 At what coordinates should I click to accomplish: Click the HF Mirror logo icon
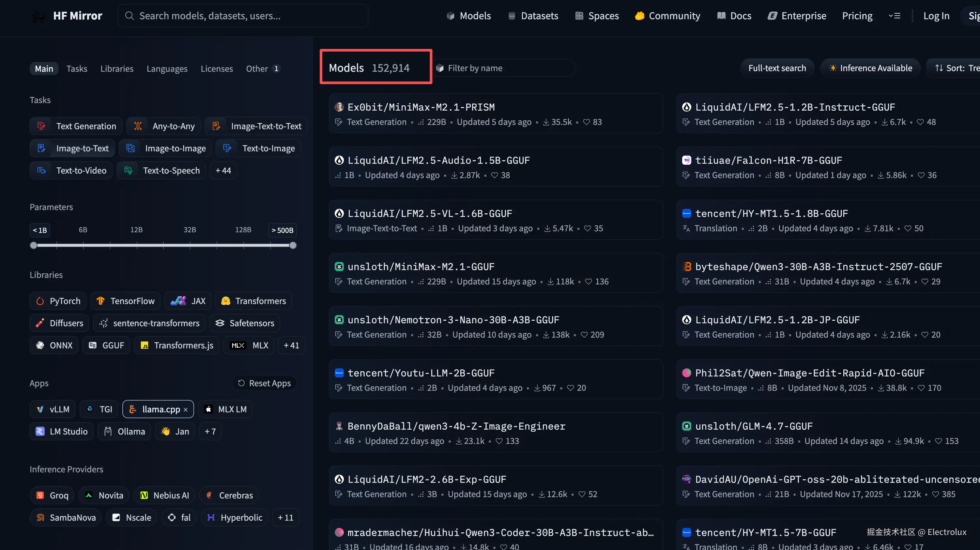(x=38, y=16)
